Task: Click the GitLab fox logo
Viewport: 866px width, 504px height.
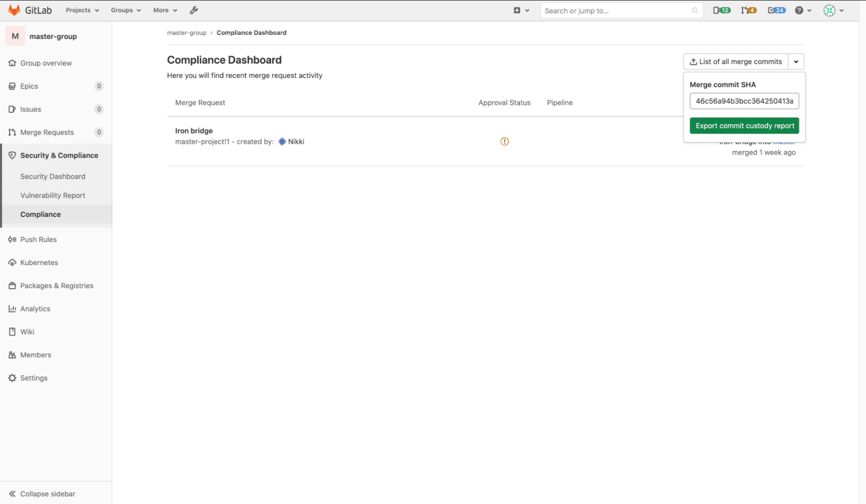Action: [x=14, y=10]
